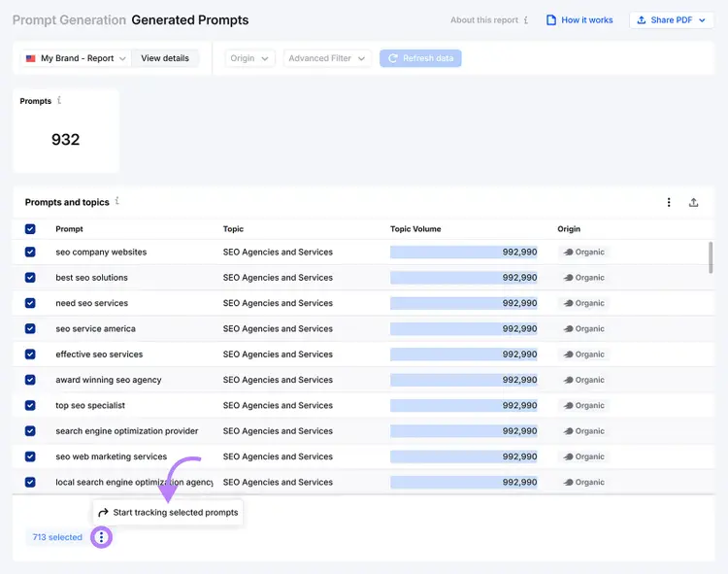Click Organic origin badge for award winning seo agency

[583, 380]
